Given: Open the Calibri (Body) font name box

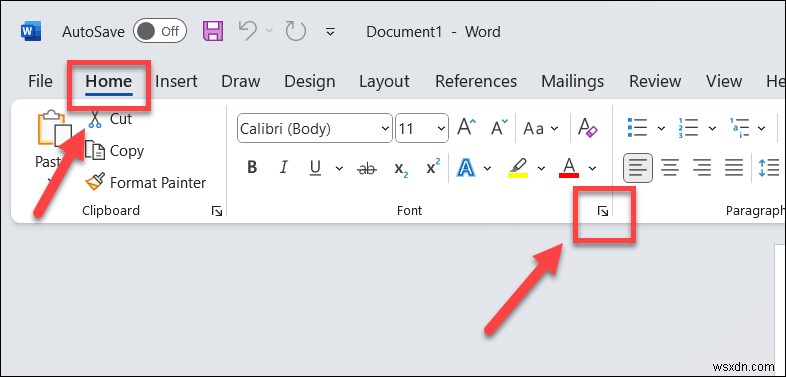Looking at the screenshot, I should click(315, 129).
